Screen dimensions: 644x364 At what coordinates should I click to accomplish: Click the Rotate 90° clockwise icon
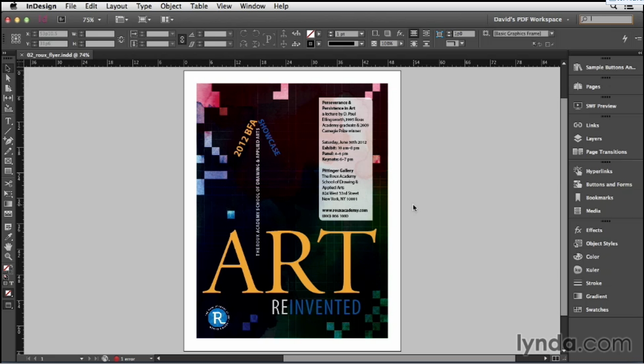pos(244,33)
